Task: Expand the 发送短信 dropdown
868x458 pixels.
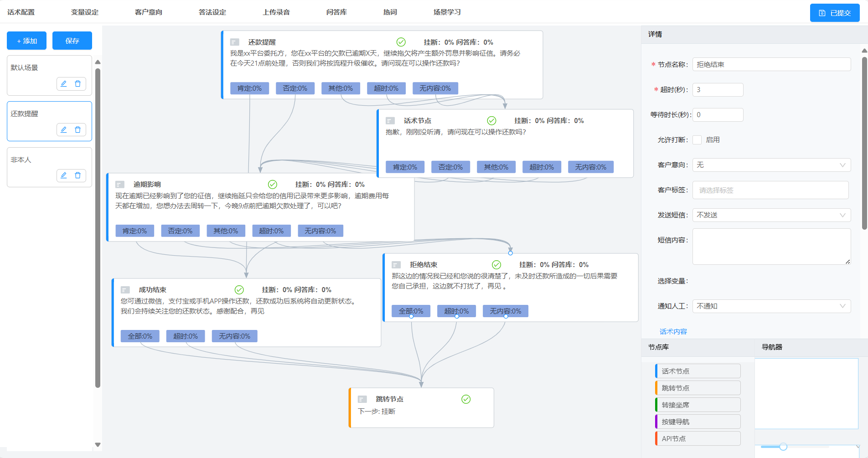Action: [x=771, y=215]
